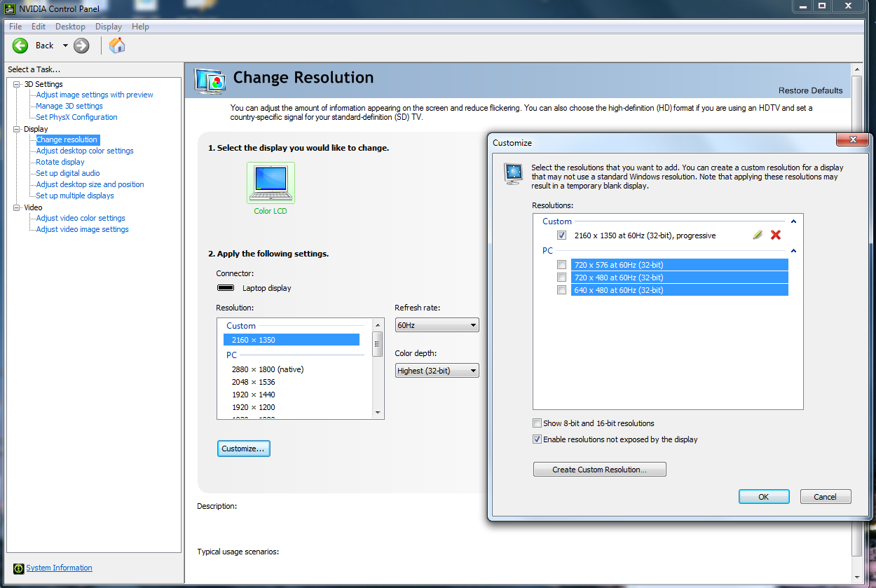
Task: Open the Color depth dropdown
Action: 437,371
